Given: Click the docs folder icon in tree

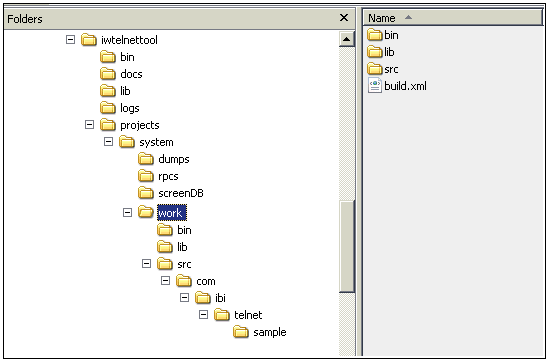Looking at the screenshot, I should (108, 74).
